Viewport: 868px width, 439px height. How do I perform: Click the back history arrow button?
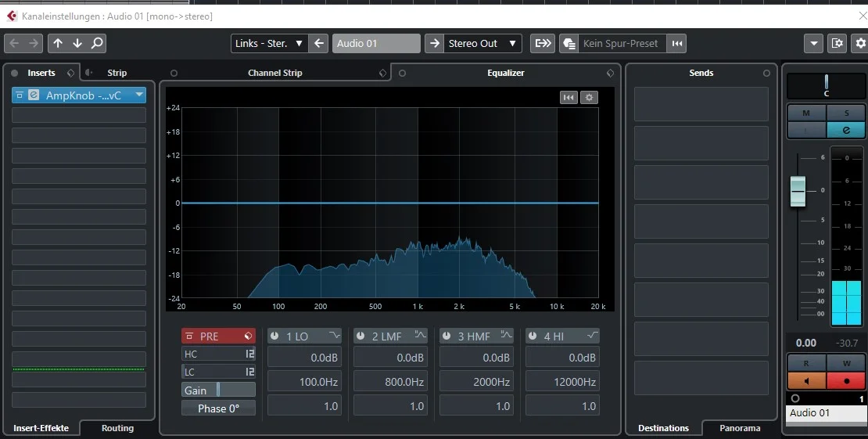(x=14, y=43)
